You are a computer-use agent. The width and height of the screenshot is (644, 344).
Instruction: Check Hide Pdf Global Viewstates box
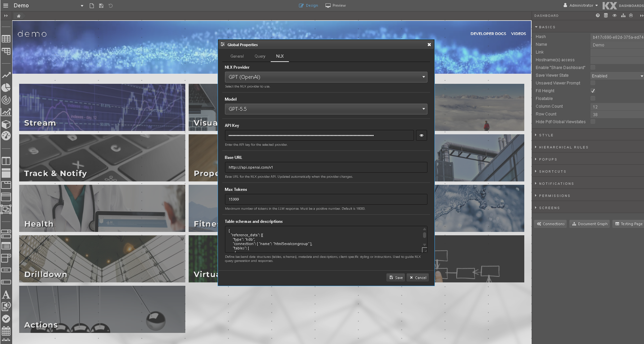pos(593,122)
